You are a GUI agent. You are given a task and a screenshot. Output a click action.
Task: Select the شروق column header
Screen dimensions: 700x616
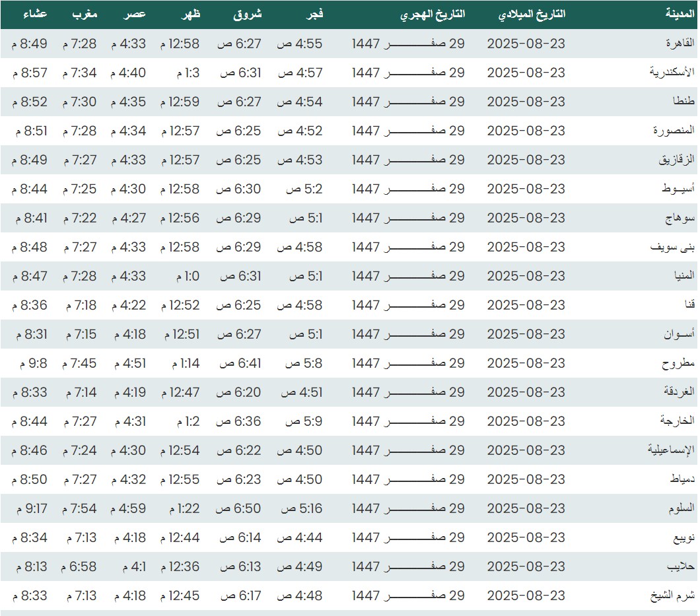248,15
